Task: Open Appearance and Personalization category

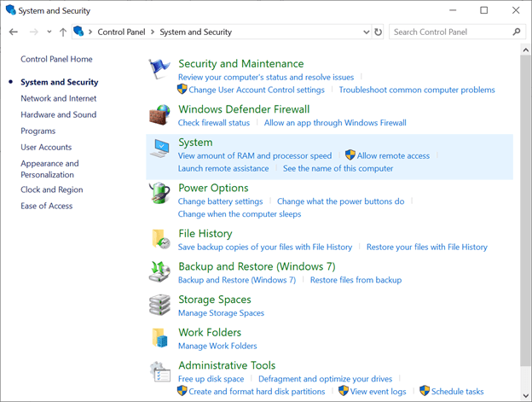Action: [x=49, y=169]
